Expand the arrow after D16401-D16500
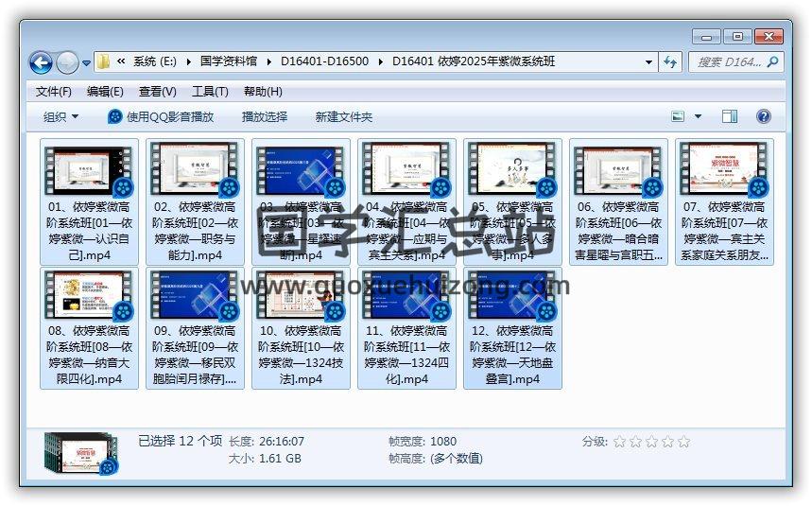The image size is (812, 506). (x=381, y=62)
